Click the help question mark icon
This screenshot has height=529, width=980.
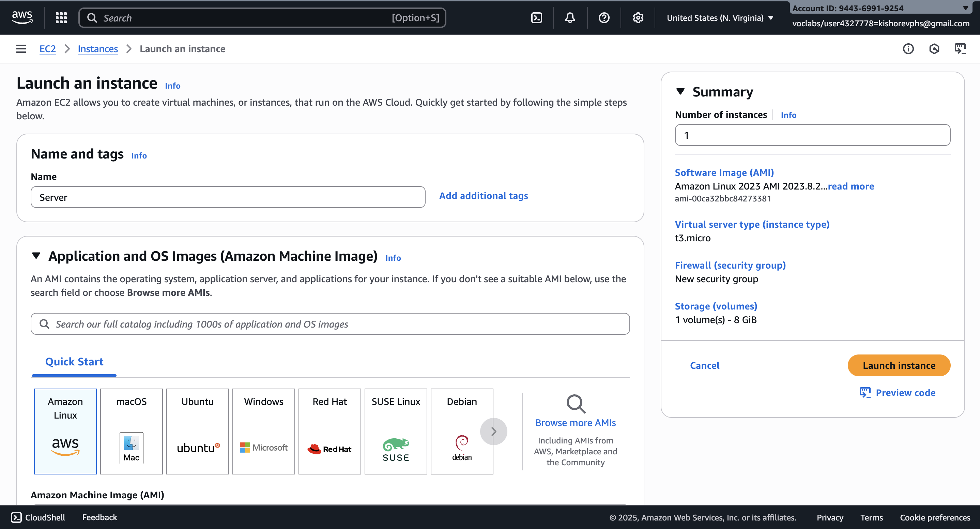click(604, 17)
